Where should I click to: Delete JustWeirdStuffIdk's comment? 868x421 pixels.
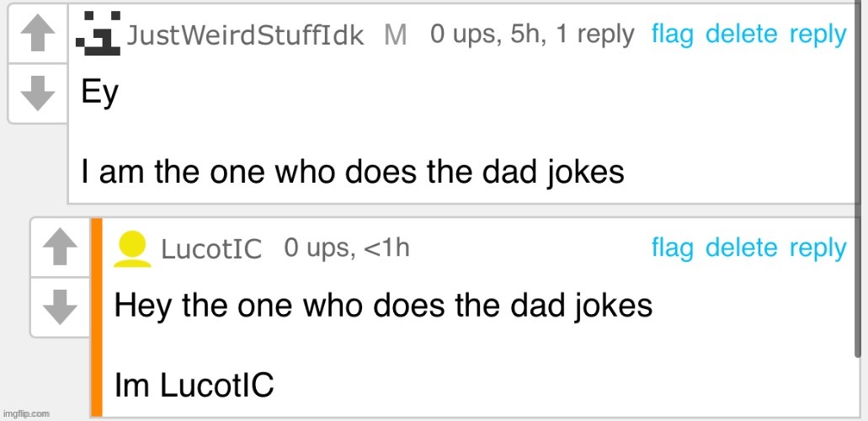click(x=741, y=35)
